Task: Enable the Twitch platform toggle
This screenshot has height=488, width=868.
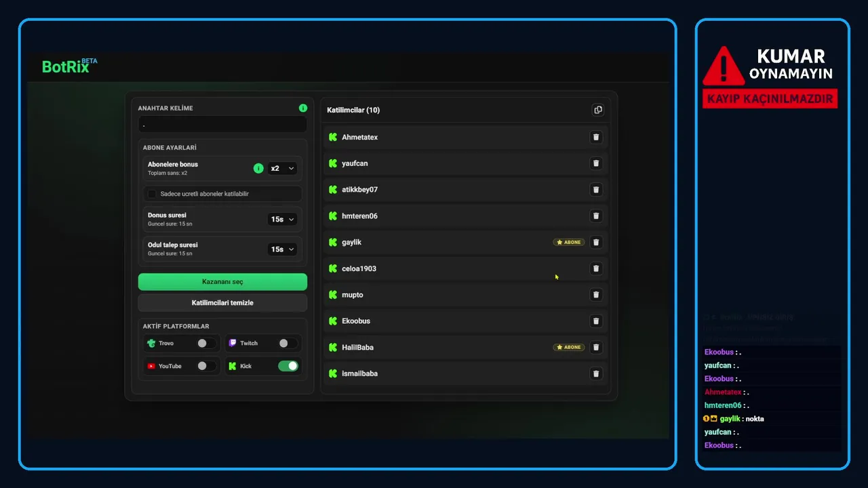Action: coord(288,344)
